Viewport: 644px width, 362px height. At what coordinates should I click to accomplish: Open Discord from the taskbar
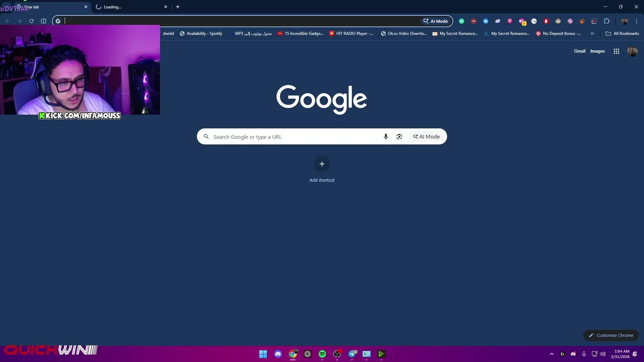[x=278, y=354]
